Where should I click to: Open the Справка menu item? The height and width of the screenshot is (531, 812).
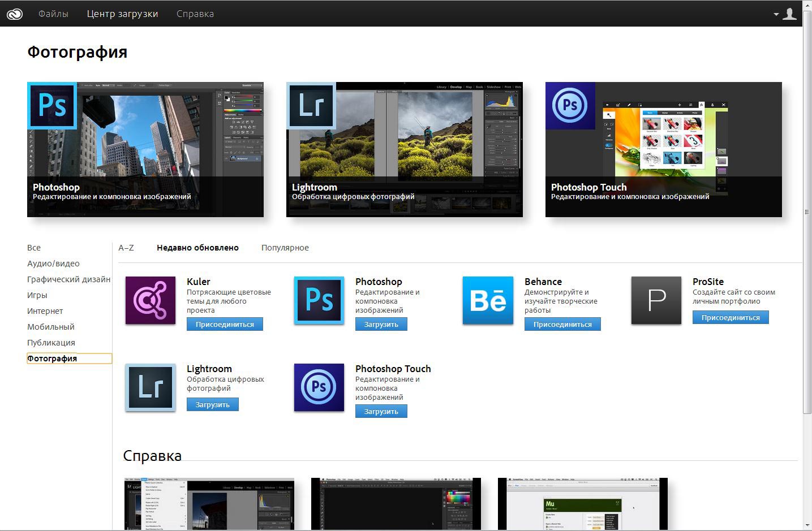click(195, 14)
